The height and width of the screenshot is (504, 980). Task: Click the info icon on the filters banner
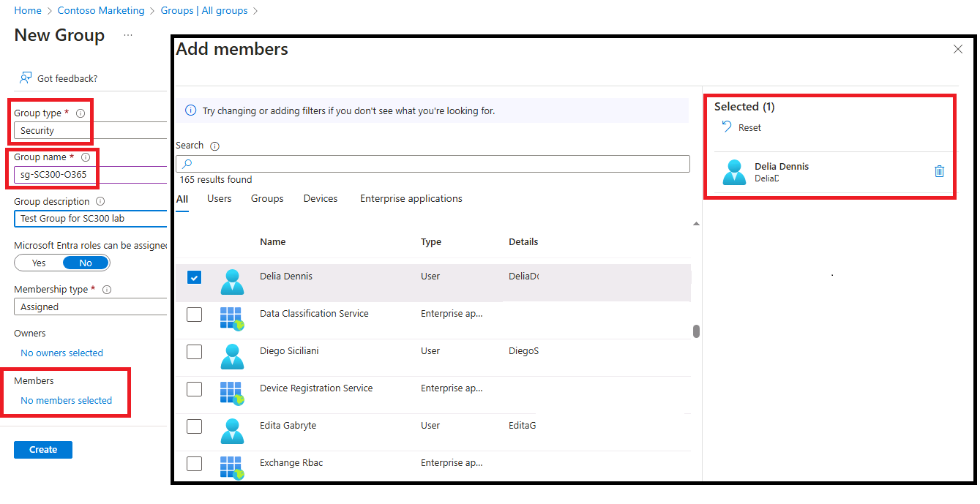(x=191, y=110)
